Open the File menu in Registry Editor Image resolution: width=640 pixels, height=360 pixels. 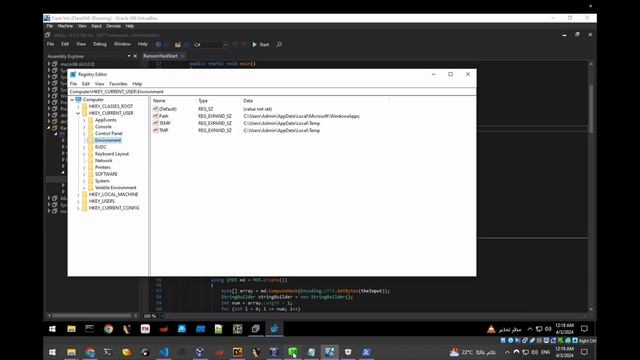pyautogui.click(x=73, y=84)
